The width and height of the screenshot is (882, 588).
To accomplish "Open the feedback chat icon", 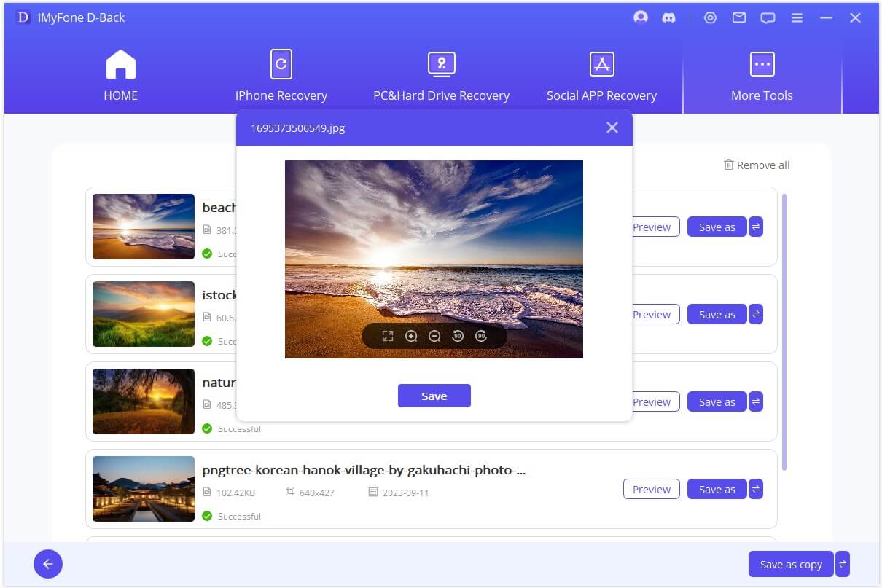I will tap(768, 17).
